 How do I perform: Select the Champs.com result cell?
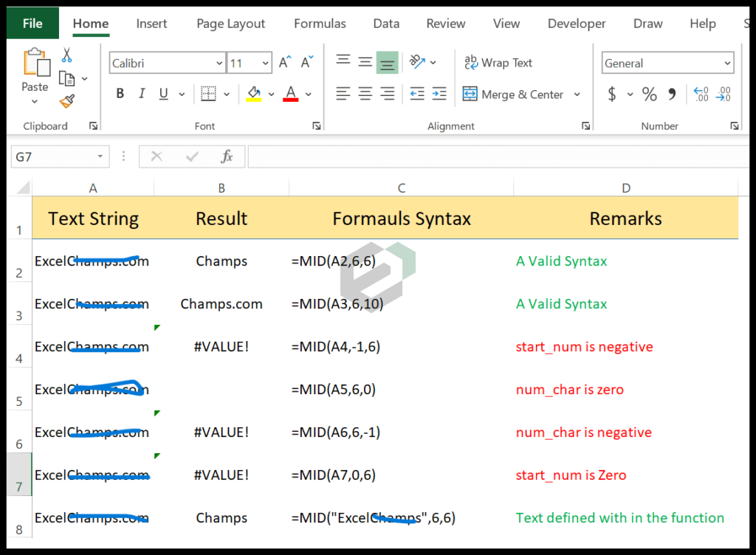[x=221, y=303]
